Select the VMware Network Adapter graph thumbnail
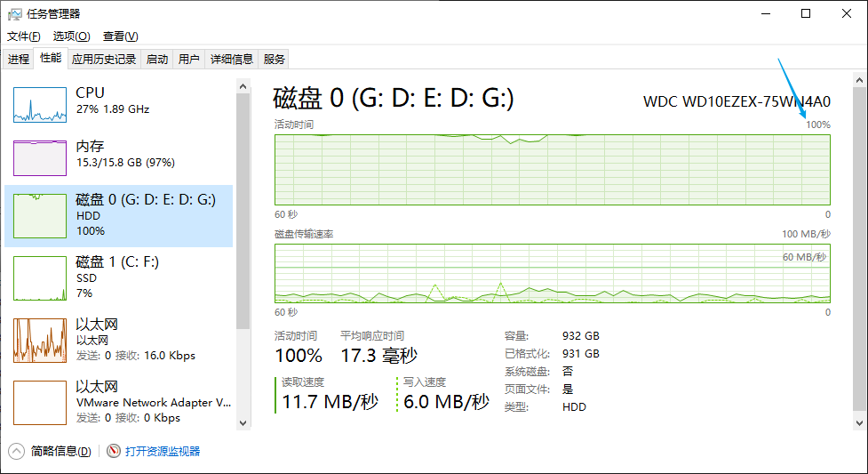 pos(40,403)
